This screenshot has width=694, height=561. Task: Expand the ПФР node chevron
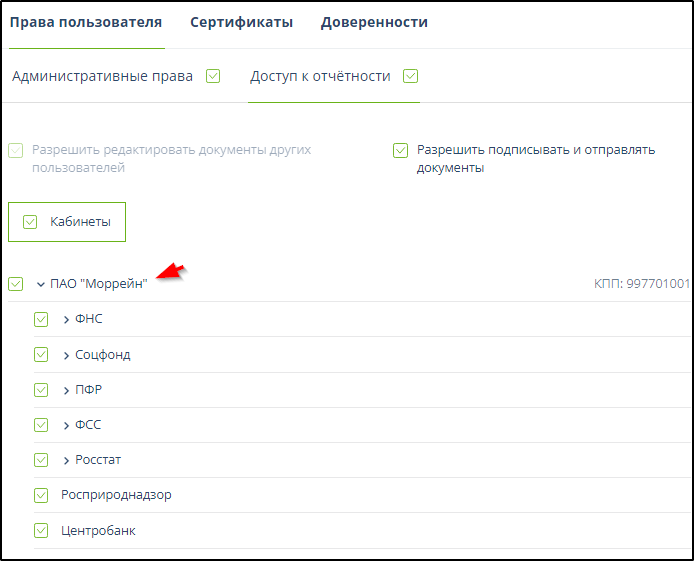[x=66, y=390]
